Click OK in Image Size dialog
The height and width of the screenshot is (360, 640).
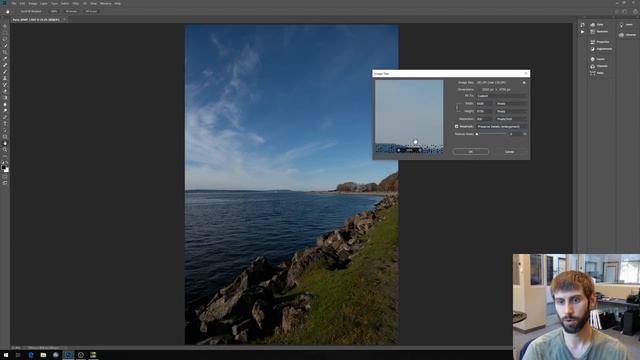tap(471, 151)
